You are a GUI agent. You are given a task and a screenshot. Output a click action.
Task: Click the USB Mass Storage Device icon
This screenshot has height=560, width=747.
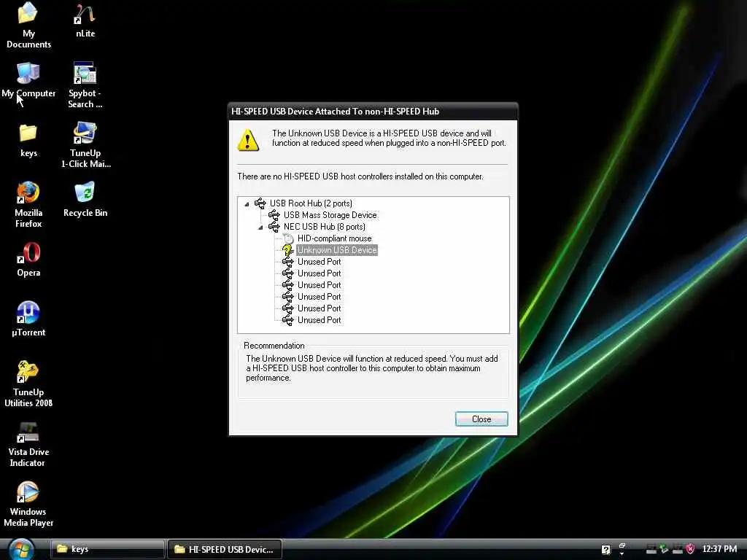click(274, 215)
